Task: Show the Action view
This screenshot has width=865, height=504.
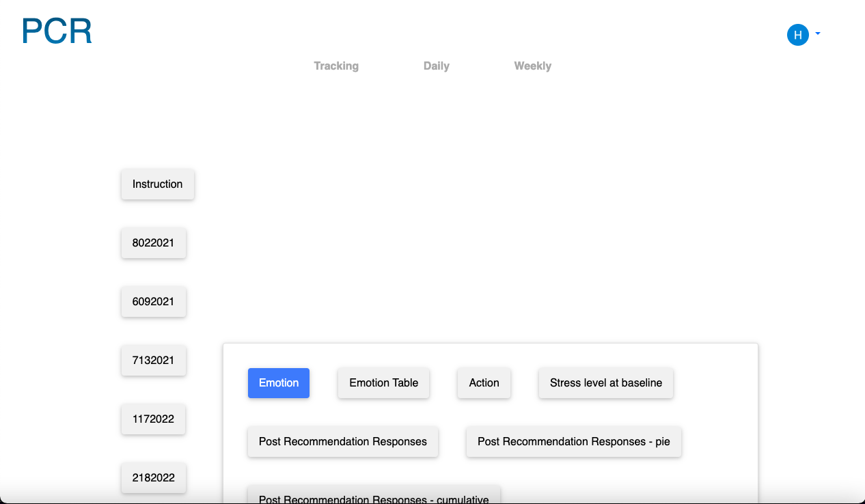Action: tap(484, 383)
